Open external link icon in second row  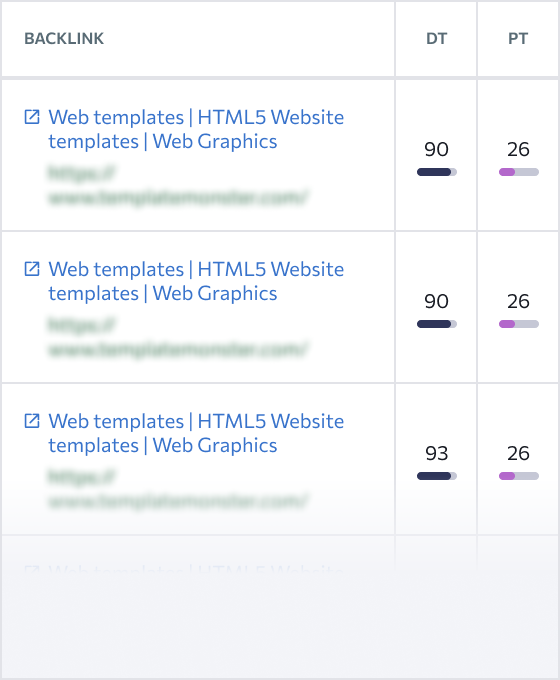click(x=32, y=269)
